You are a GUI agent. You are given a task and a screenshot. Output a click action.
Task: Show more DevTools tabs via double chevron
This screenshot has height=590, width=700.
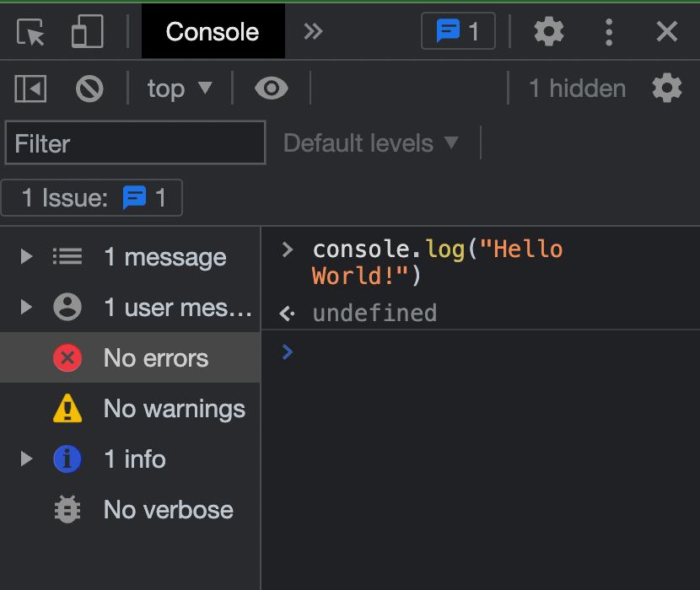(313, 32)
